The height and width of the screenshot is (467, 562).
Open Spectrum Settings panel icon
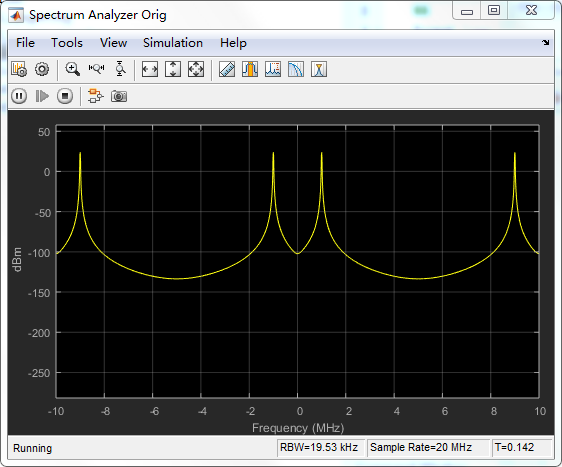[19, 69]
